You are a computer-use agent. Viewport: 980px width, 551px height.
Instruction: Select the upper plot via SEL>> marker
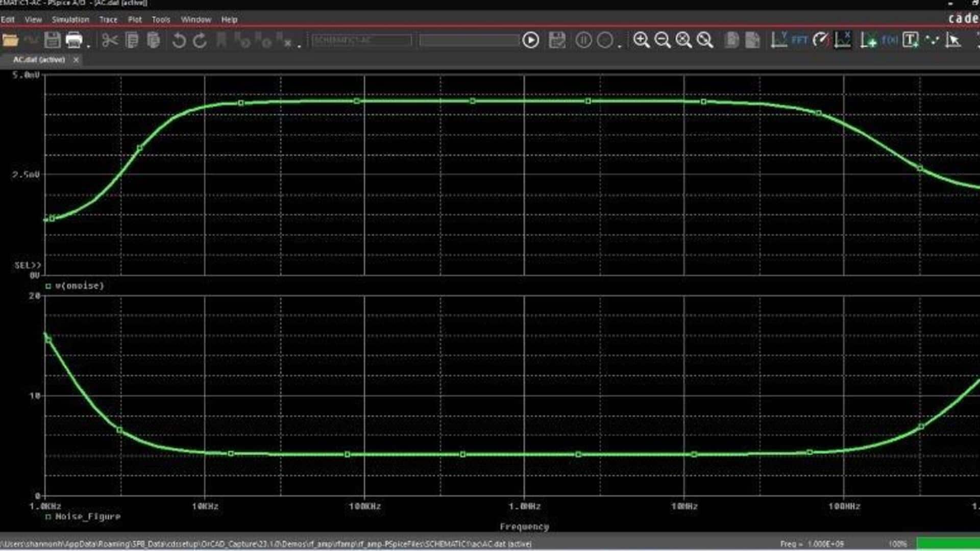(28, 265)
